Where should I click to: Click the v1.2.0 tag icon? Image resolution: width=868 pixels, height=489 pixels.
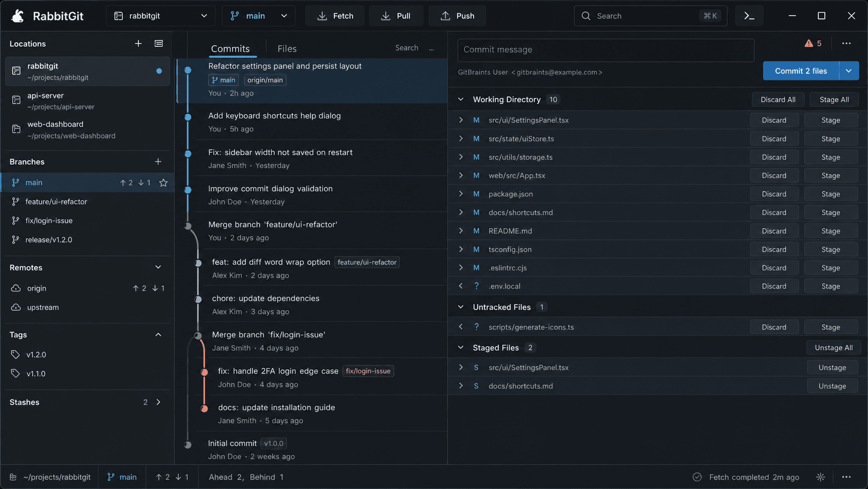pyautogui.click(x=16, y=354)
